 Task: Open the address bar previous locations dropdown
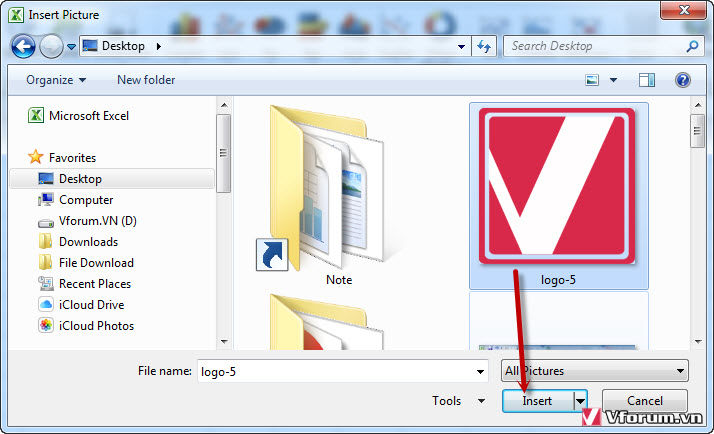pyautogui.click(x=461, y=46)
